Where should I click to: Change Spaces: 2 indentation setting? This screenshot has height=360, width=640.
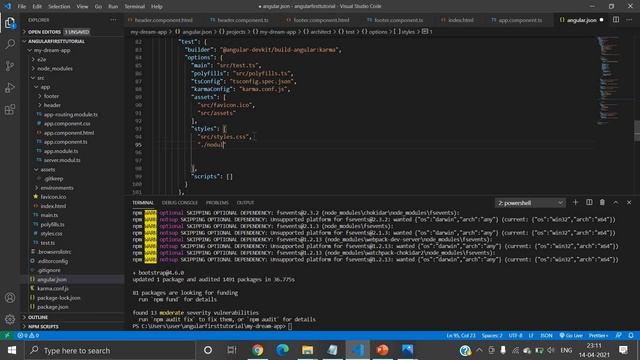click(492, 335)
